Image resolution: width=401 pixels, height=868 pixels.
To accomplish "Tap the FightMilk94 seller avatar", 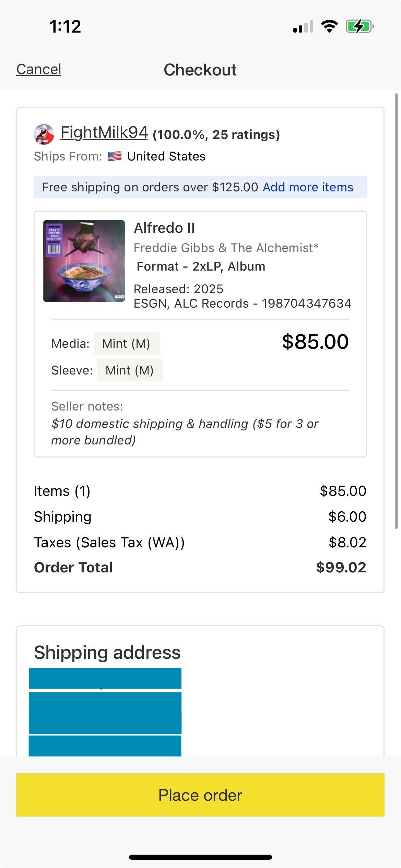I will [44, 134].
